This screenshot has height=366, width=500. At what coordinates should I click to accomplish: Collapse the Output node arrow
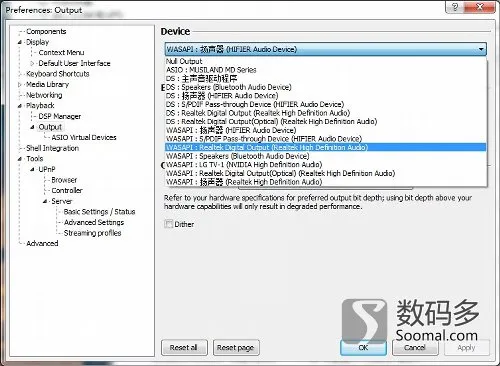(32, 127)
